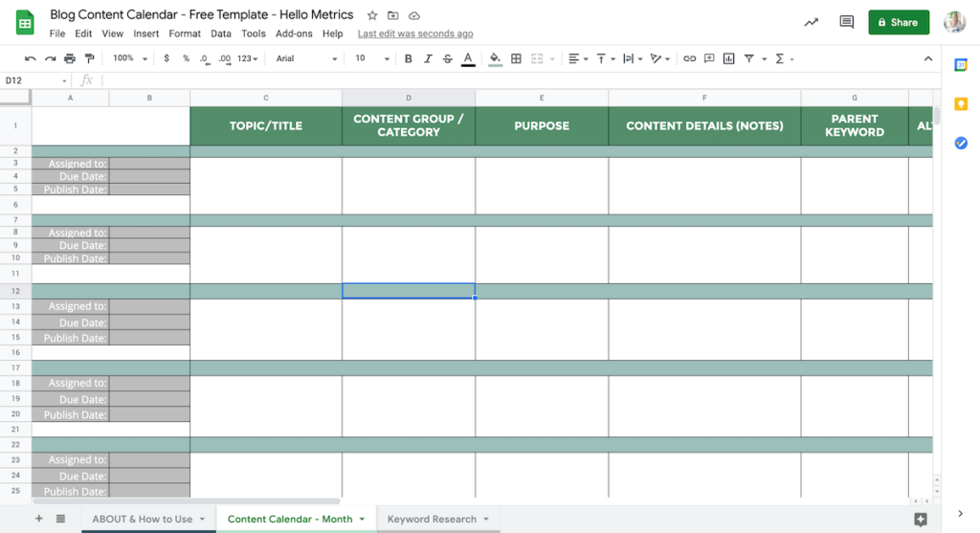Open the Arial font dropdown

click(x=306, y=58)
